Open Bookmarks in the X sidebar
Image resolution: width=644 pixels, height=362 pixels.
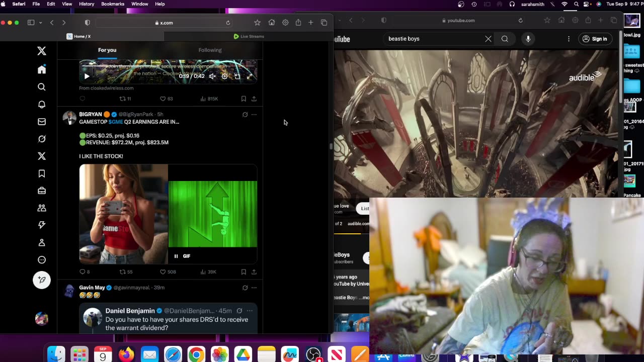[42, 173]
